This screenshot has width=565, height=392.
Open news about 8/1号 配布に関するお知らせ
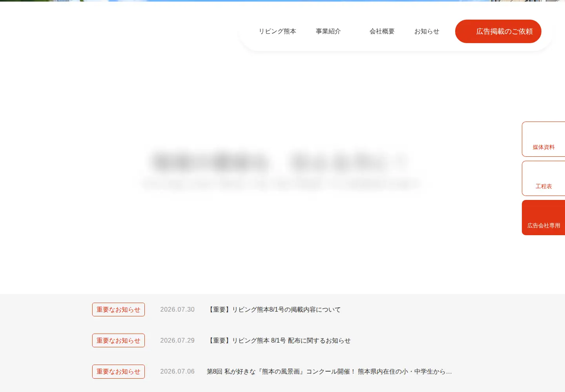coord(279,341)
